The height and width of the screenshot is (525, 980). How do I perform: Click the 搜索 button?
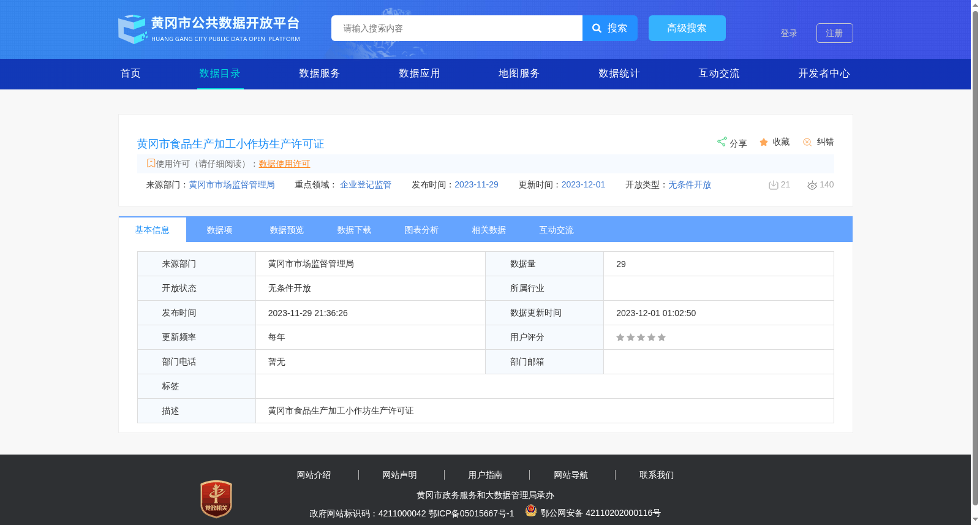[x=610, y=28]
